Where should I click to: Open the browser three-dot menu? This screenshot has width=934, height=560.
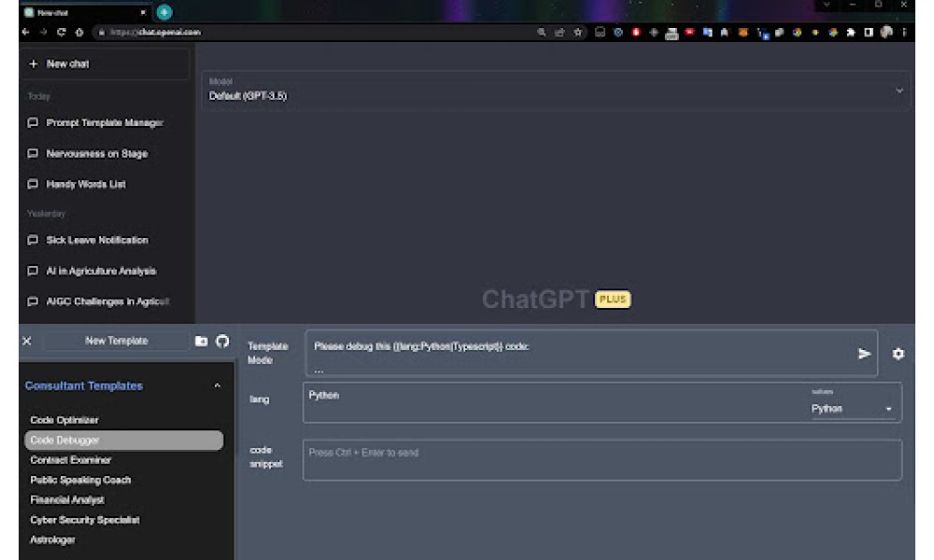tap(903, 32)
